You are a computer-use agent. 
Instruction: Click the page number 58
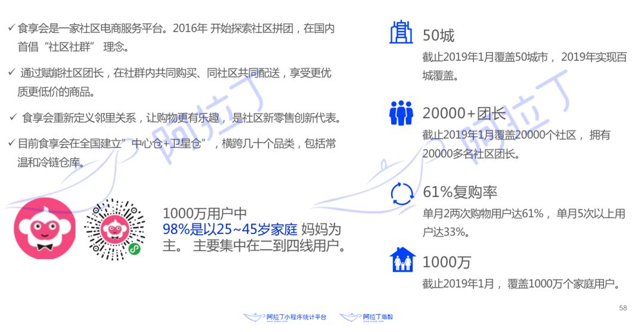(623, 308)
